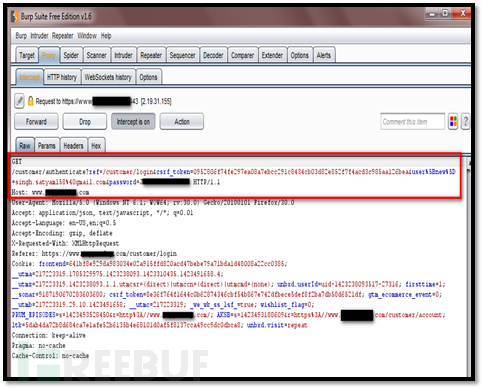Click the request pane vertical scrollbar
484x390 pixels.
[x=469, y=267]
